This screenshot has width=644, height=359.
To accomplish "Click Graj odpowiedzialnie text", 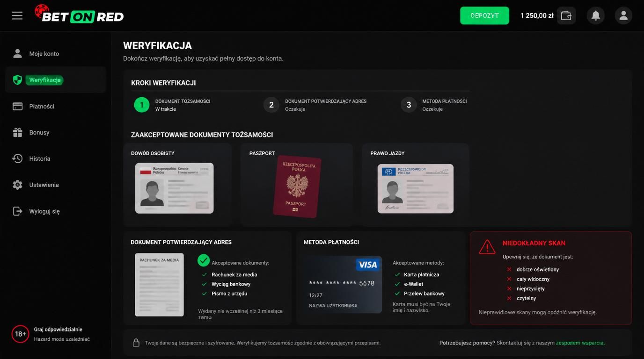I will 58,330.
